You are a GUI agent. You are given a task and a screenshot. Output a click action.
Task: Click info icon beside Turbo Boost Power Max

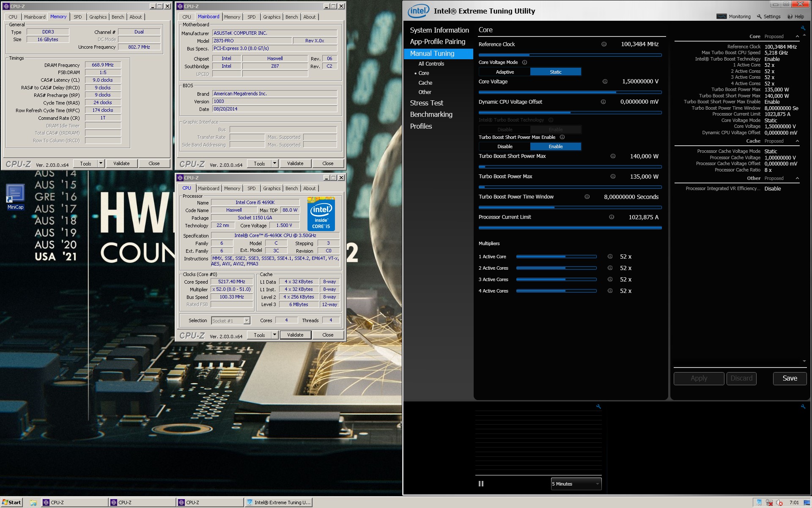(613, 177)
